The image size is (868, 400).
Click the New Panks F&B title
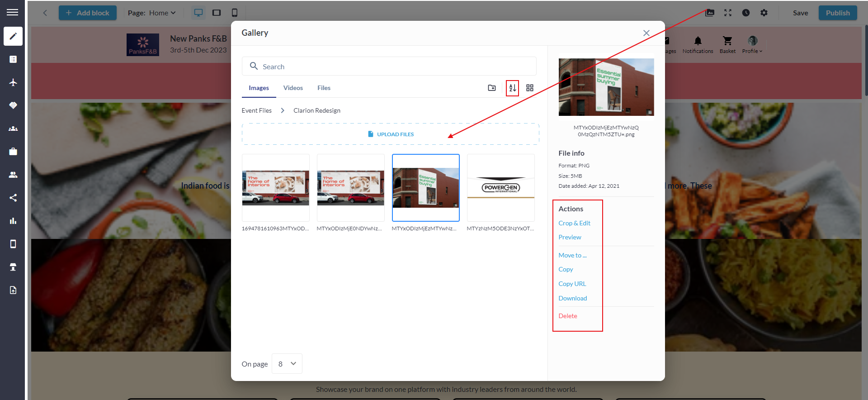(x=198, y=39)
